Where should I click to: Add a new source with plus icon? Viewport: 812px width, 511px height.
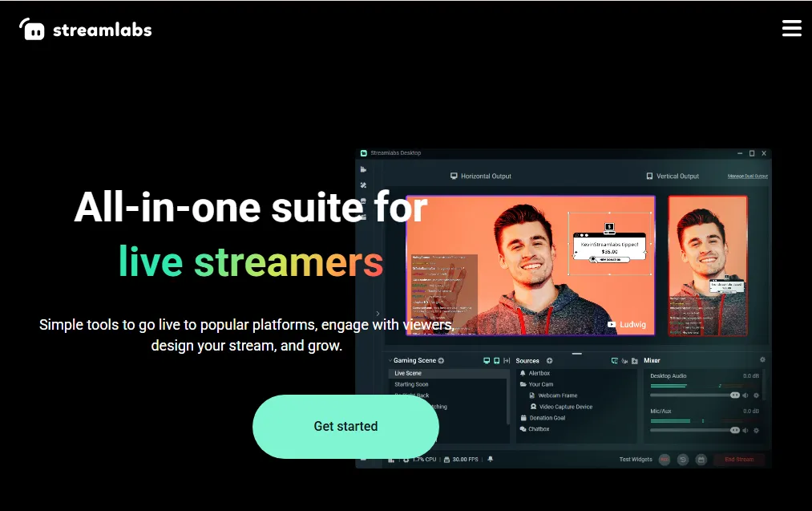(x=549, y=361)
